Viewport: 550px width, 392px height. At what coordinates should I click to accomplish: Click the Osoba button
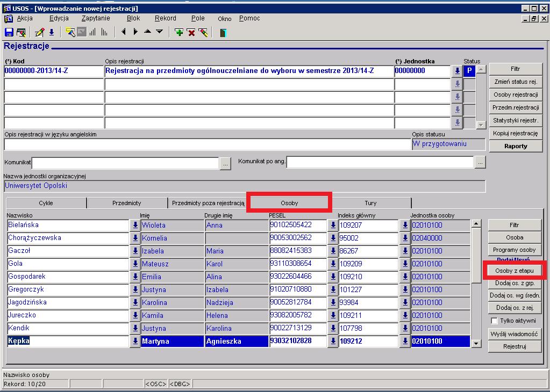[x=514, y=237]
